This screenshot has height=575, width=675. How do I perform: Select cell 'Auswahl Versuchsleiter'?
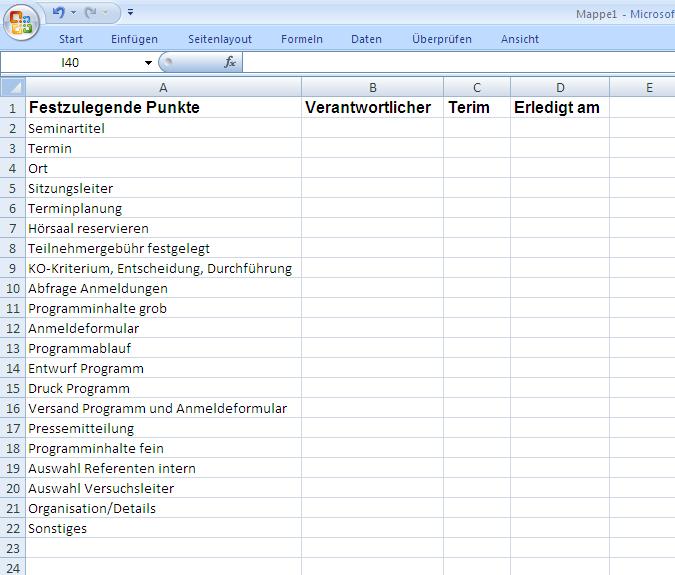pyautogui.click(x=163, y=488)
